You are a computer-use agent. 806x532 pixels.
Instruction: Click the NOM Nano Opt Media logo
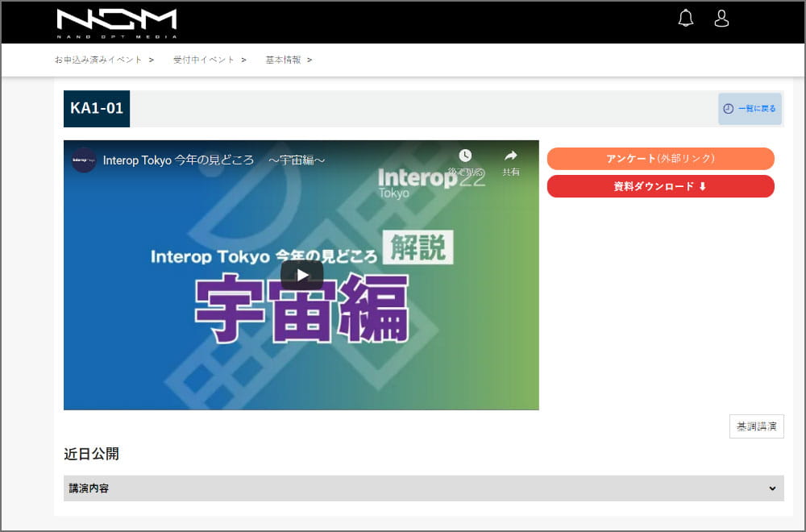(117, 23)
